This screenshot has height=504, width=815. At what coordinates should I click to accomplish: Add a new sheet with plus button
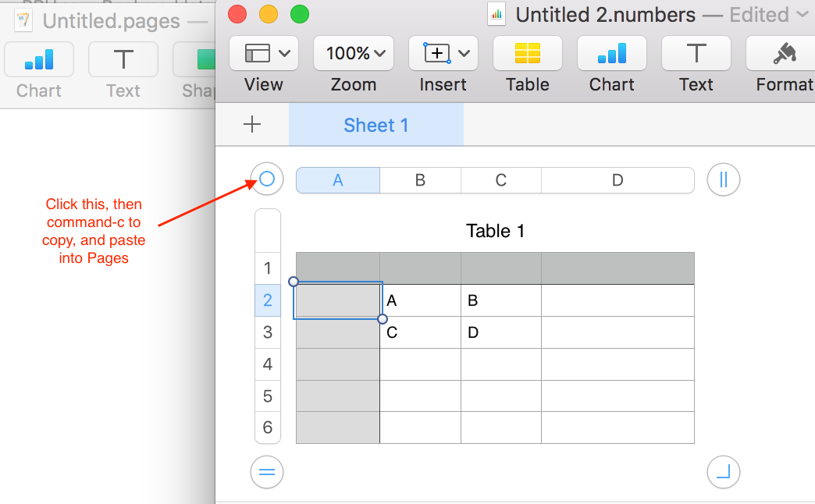pos(252,125)
